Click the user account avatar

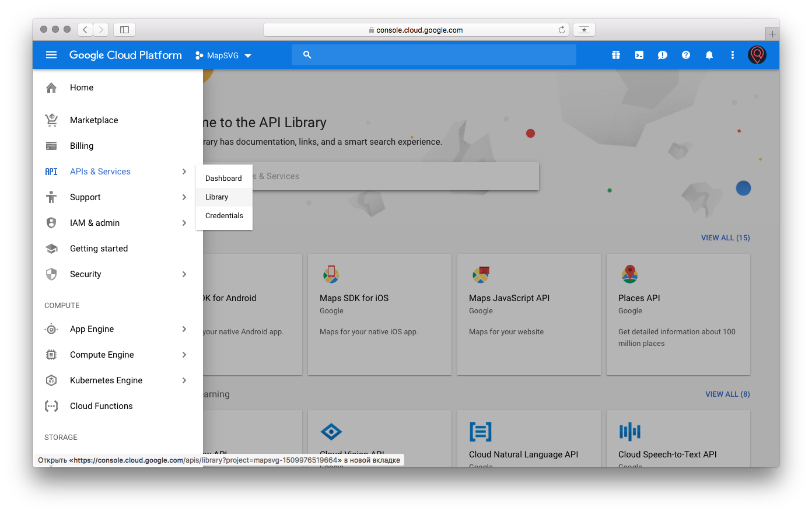(x=757, y=55)
